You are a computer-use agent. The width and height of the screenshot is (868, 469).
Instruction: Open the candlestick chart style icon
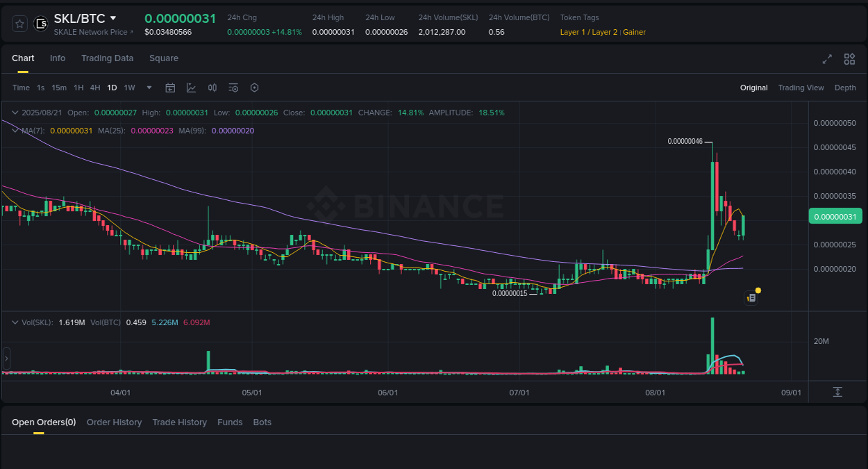pos(212,88)
